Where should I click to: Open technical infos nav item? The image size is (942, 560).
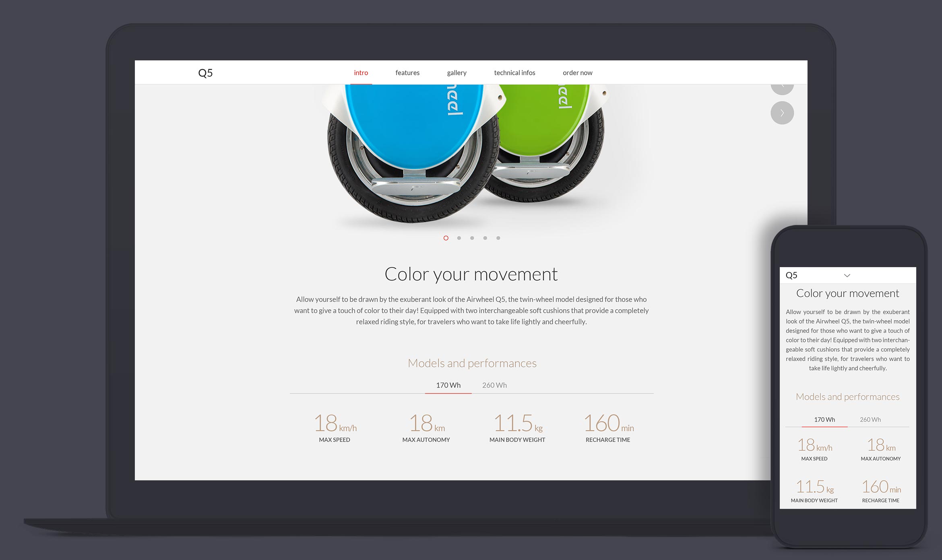point(514,73)
